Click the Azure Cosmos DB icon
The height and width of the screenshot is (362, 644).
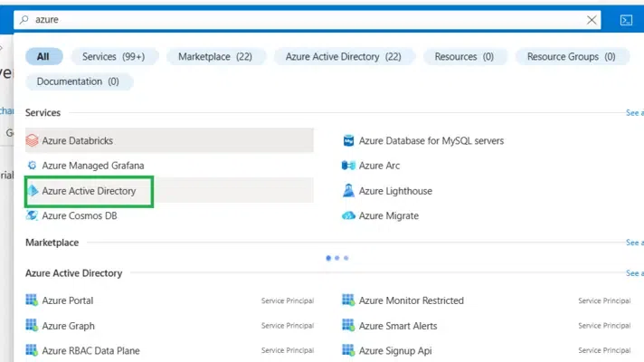[x=32, y=215]
